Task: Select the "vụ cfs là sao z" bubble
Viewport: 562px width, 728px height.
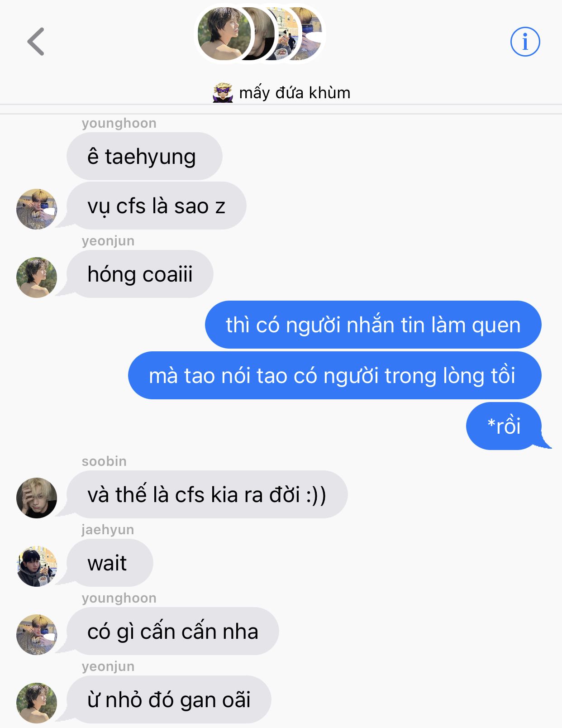Action: (156, 206)
